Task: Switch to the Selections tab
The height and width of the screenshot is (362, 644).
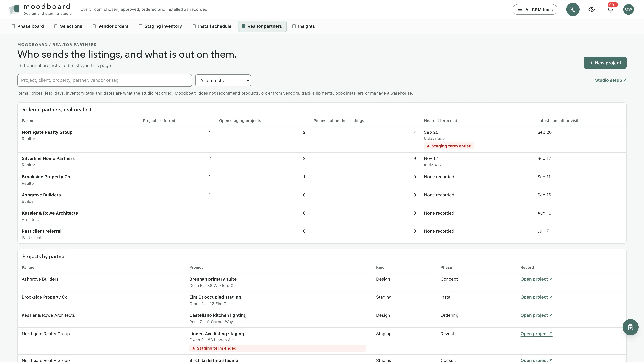Action: (68, 26)
